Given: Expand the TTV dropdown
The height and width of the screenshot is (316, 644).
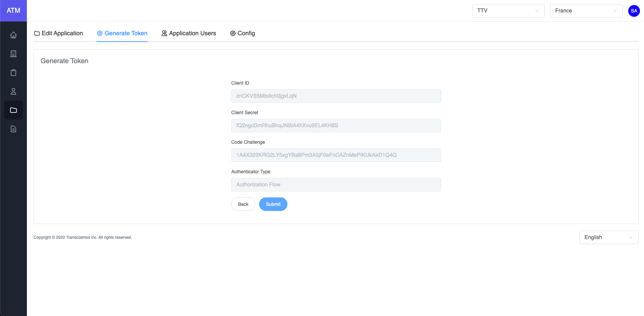Looking at the screenshot, I should [508, 11].
